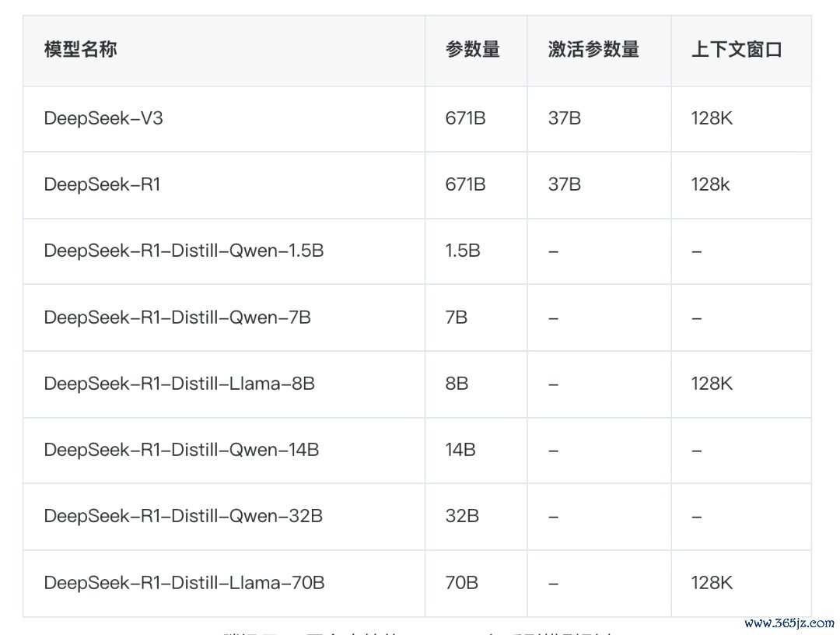Viewport: 840px width, 635px height.
Task: Click DeepSeek-R1-Distill-Qwen-7B row name
Action: click(x=177, y=317)
